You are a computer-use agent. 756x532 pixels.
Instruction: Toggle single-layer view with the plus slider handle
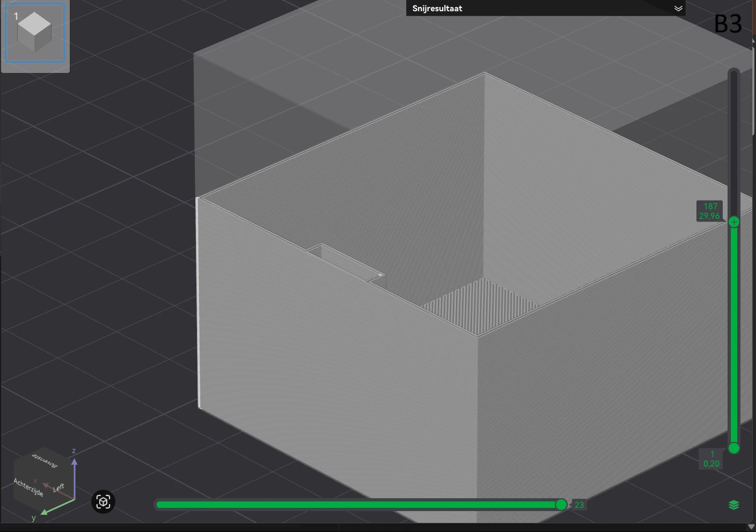tap(733, 221)
